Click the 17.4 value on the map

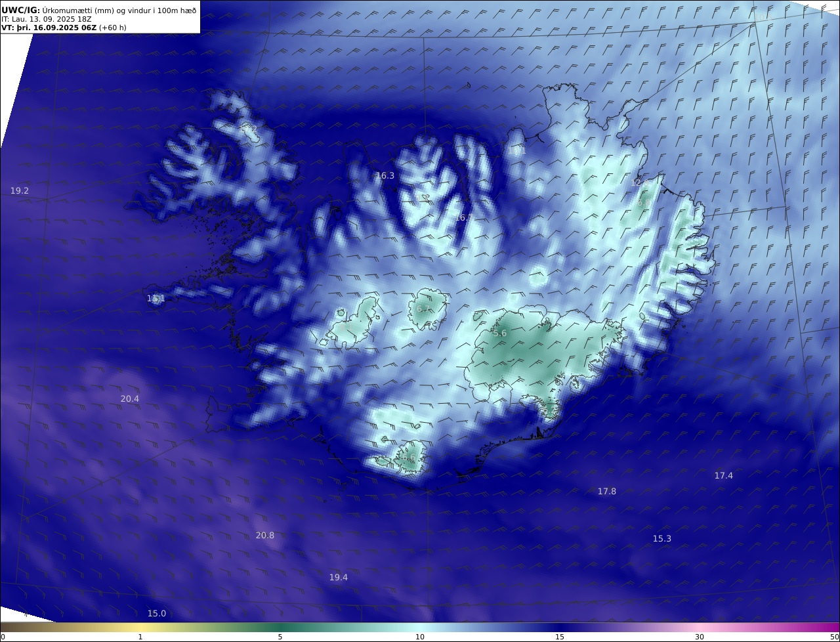724,476
